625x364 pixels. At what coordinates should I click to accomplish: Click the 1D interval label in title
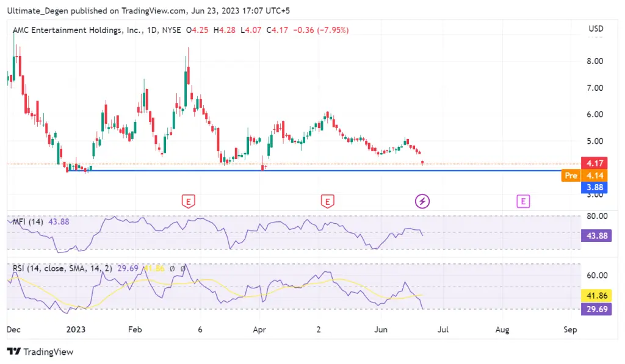click(152, 30)
